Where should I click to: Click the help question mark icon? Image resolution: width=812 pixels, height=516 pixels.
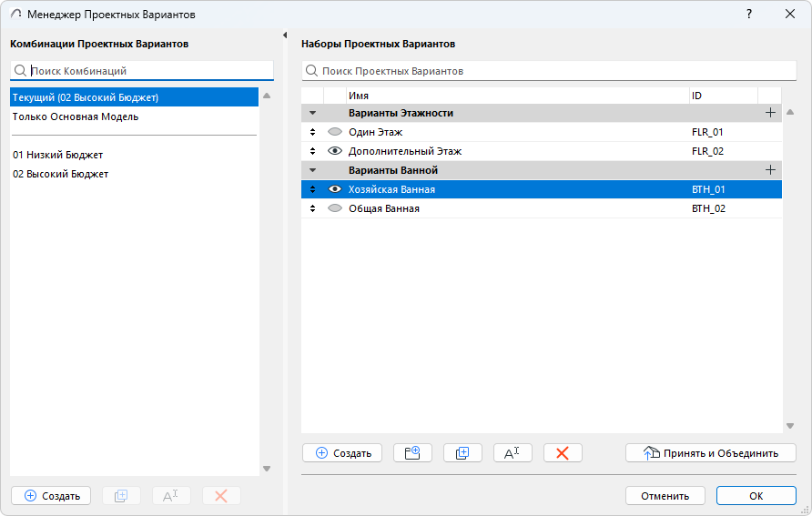[749, 15]
